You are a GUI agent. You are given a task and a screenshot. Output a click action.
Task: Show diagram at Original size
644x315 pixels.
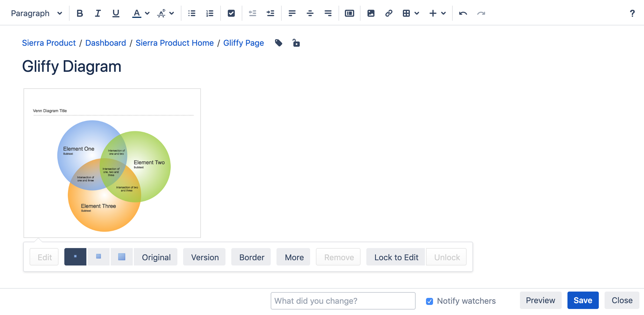(x=156, y=257)
